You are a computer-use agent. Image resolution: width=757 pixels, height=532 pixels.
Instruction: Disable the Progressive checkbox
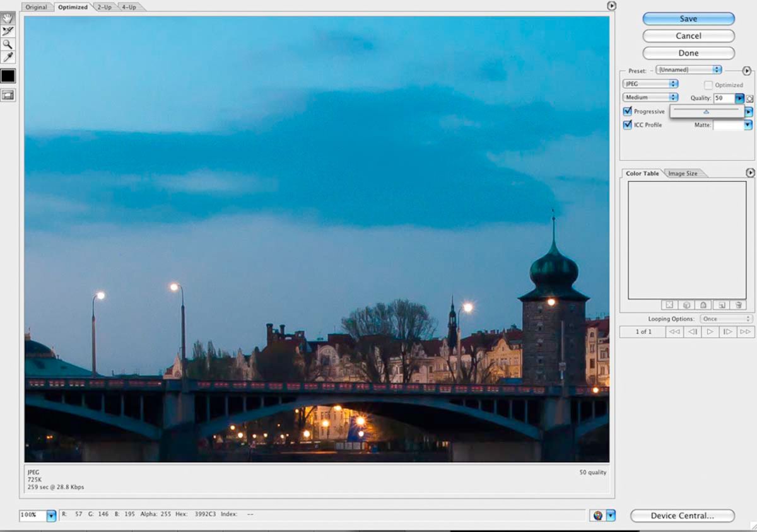pos(628,112)
